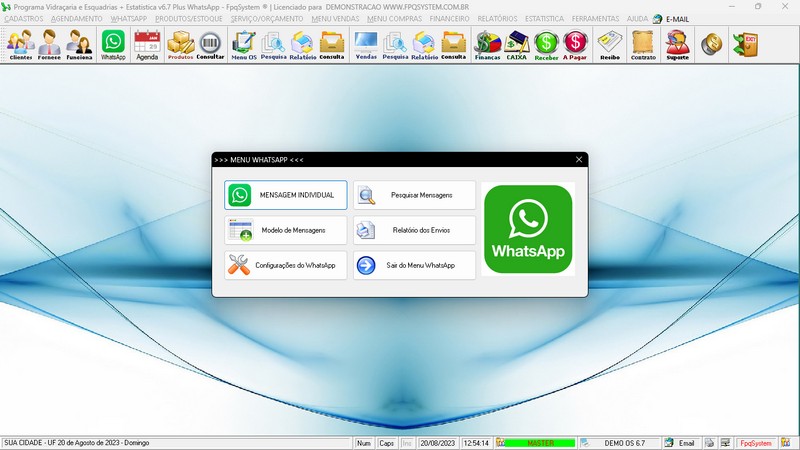Close the MENU WHATSAPP dialog
Screen dimensions: 800x450
tap(579, 160)
